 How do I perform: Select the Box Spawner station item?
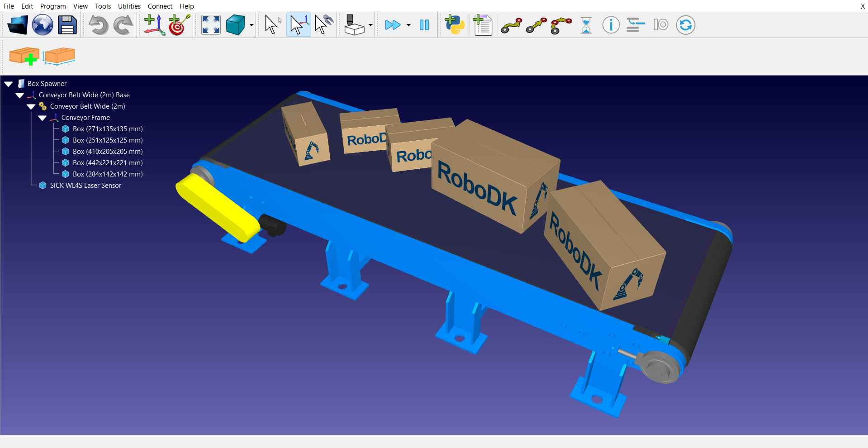(47, 84)
